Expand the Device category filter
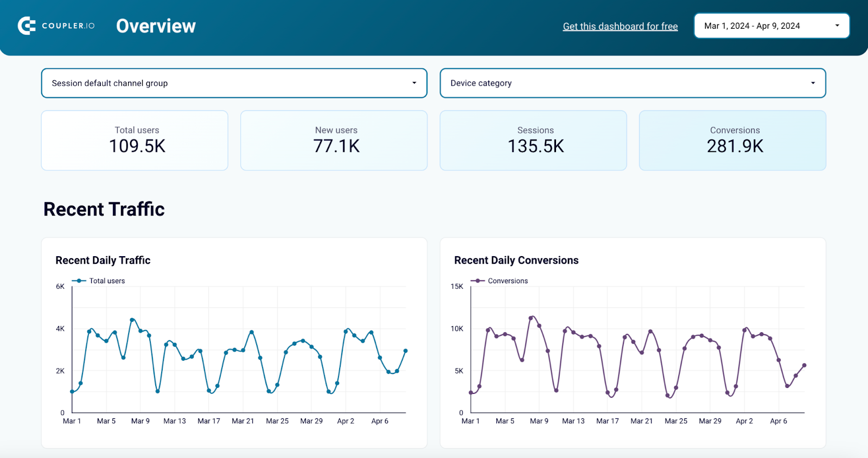 tap(633, 83)
